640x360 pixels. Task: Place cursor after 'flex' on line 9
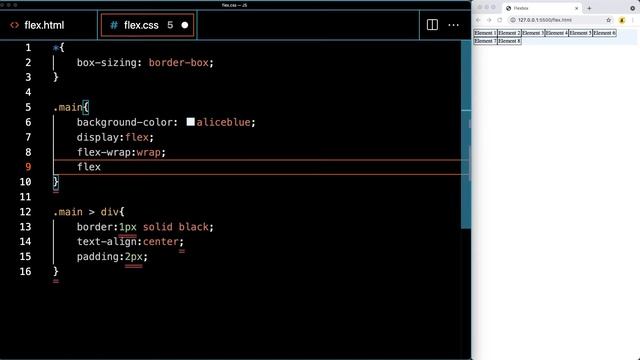tap(101, 167)
